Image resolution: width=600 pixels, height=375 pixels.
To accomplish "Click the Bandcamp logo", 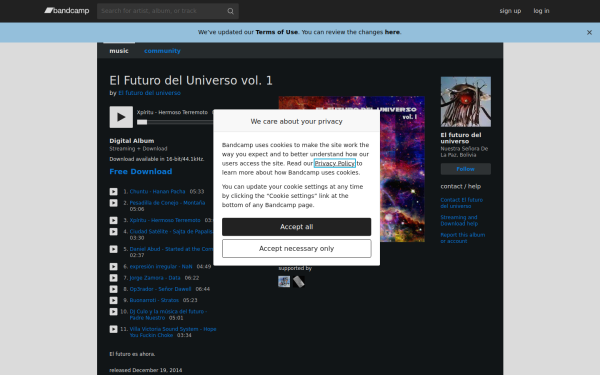I will click(x=67, y=11).
